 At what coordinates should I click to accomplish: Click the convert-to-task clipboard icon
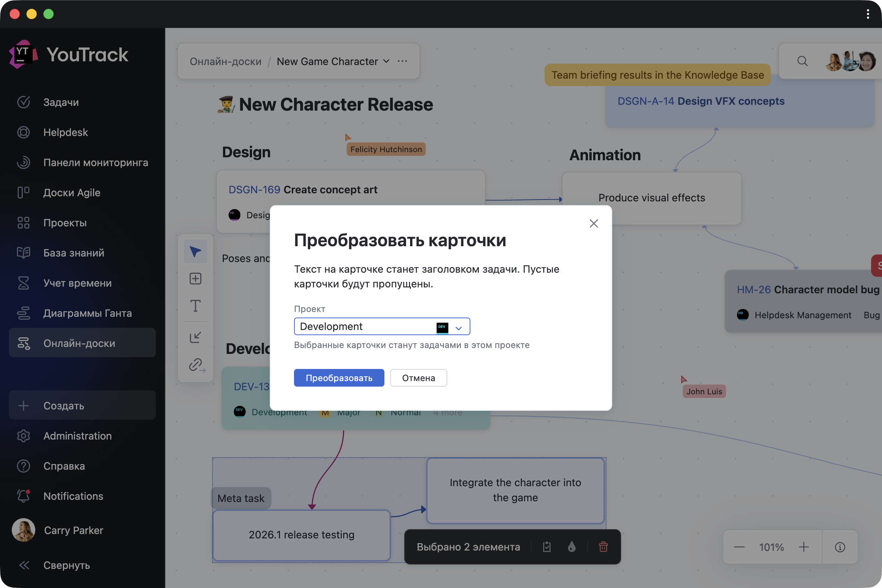546,547
